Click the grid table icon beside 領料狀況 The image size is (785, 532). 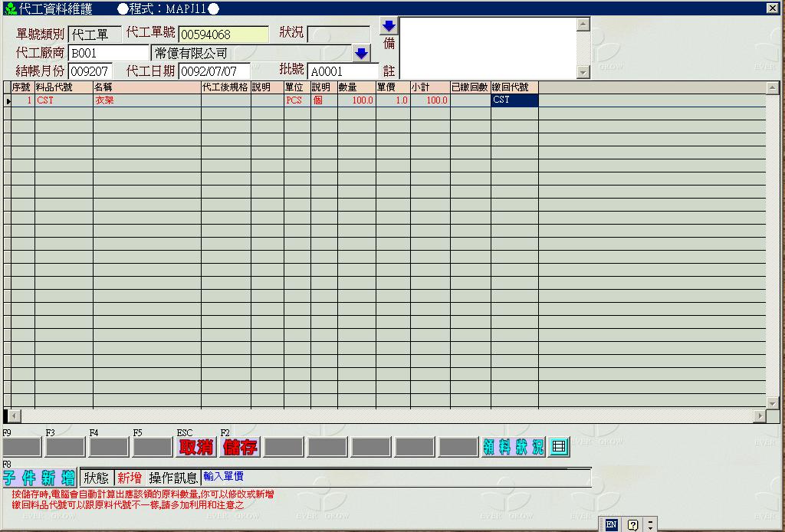(x=559, y=447)
